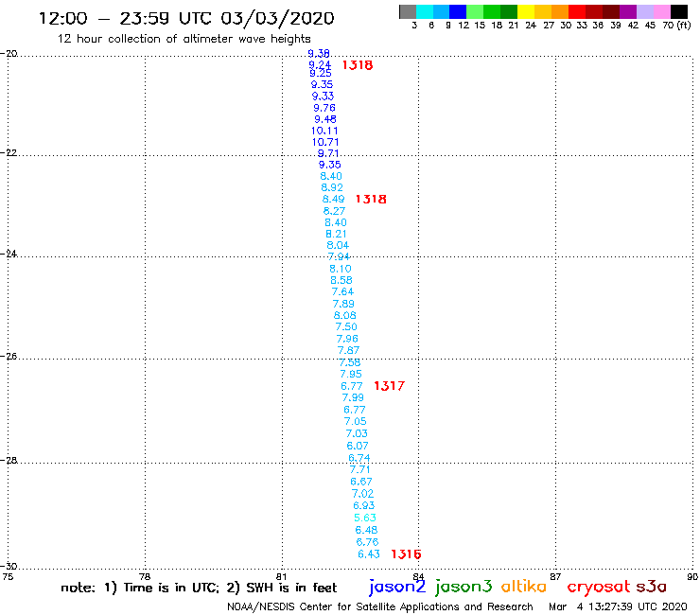Click the wave height value 6.76

368,542
